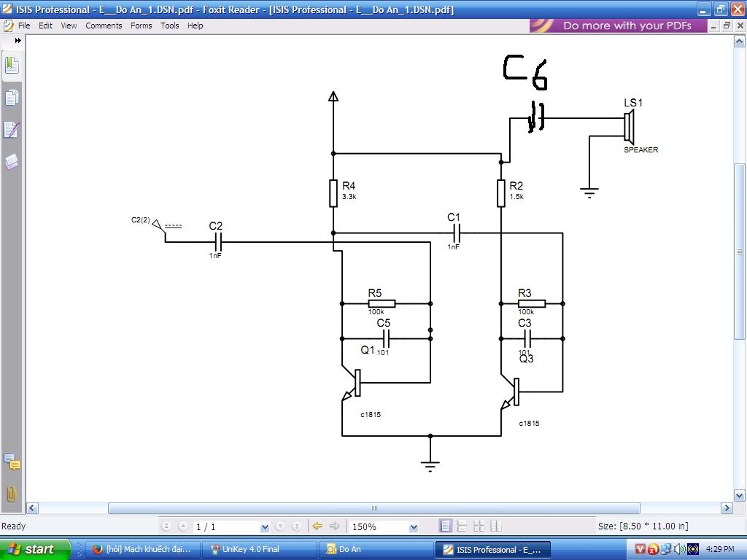The height and width of the screenshot is (560, 747).
Task: Click resistor R4 3.3k label
Action: pyautogui.click(x=349, y=190)
